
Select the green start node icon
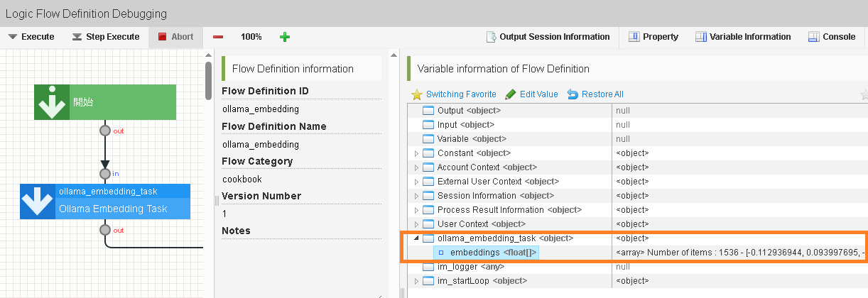[x=53, y=102]
